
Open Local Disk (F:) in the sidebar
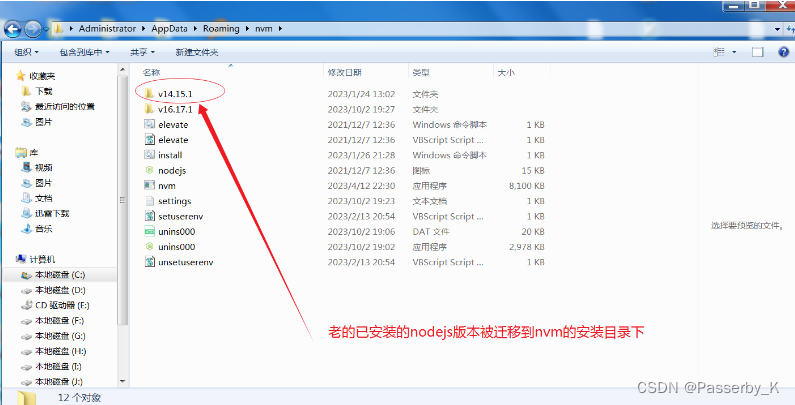coord(59,320)
